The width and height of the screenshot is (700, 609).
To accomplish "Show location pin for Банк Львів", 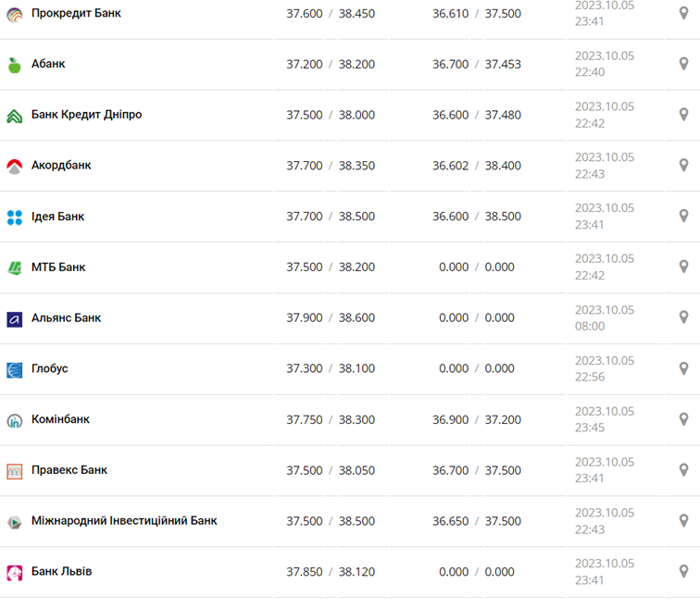I will tap(683, 571).
